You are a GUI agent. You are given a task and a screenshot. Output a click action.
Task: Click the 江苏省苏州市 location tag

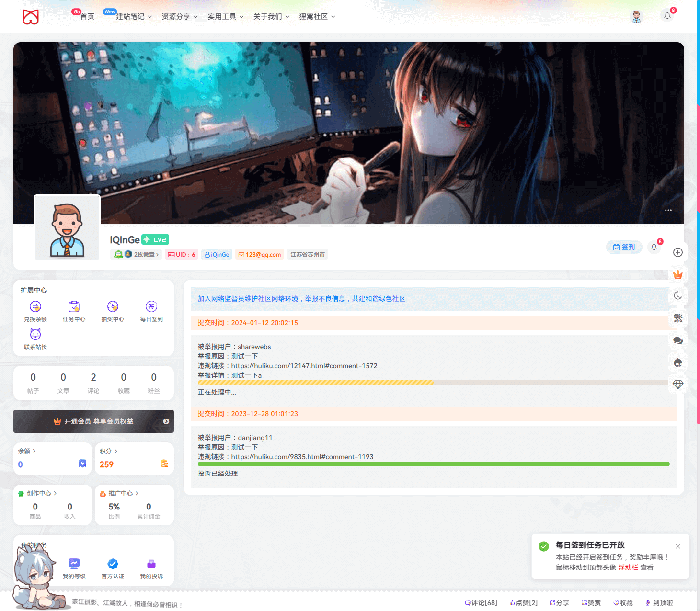tap(308, 255)
